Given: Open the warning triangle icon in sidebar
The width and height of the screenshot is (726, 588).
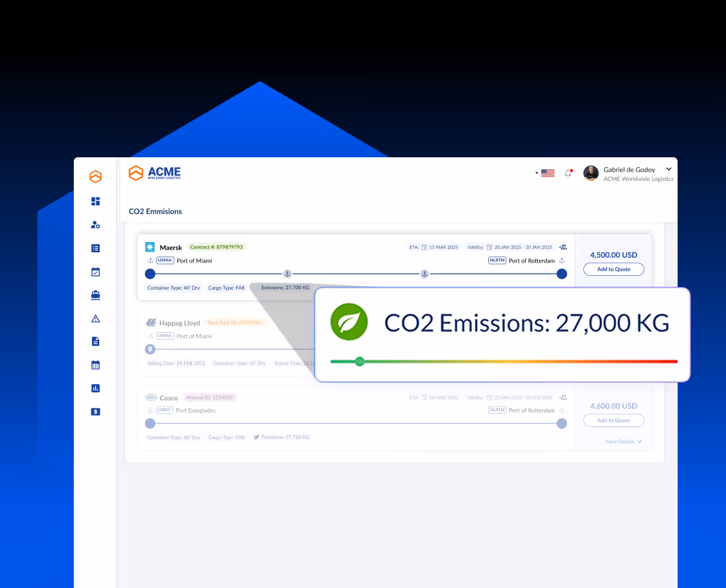Looking at the screenshot, I should pos(95,318).
